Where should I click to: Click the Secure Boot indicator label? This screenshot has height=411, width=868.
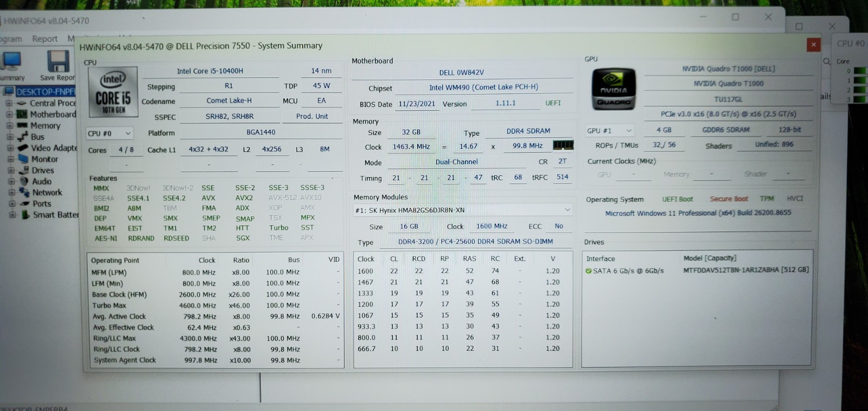click(x=729, y=199)
